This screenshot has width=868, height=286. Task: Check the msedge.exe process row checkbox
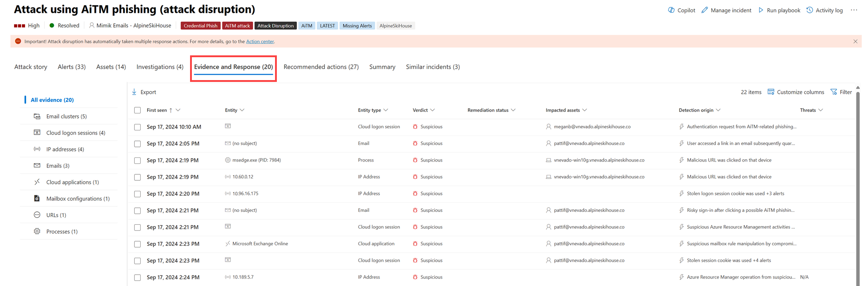coord(138,161)
